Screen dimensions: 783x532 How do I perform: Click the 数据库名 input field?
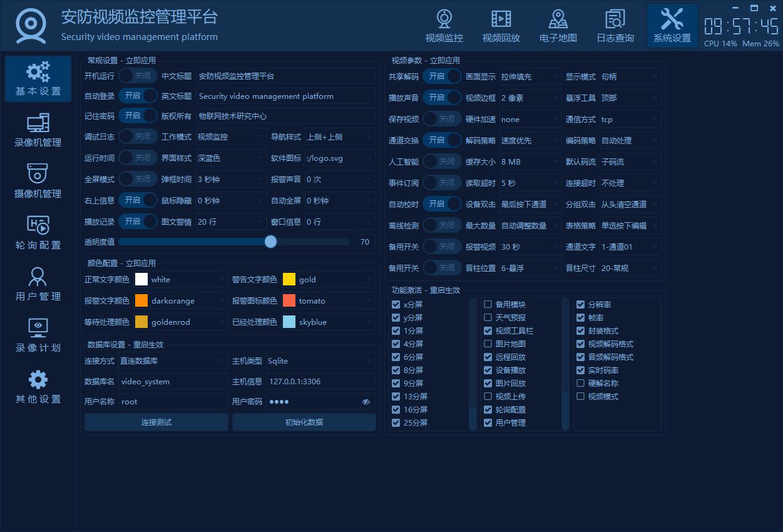click(173, 381)
